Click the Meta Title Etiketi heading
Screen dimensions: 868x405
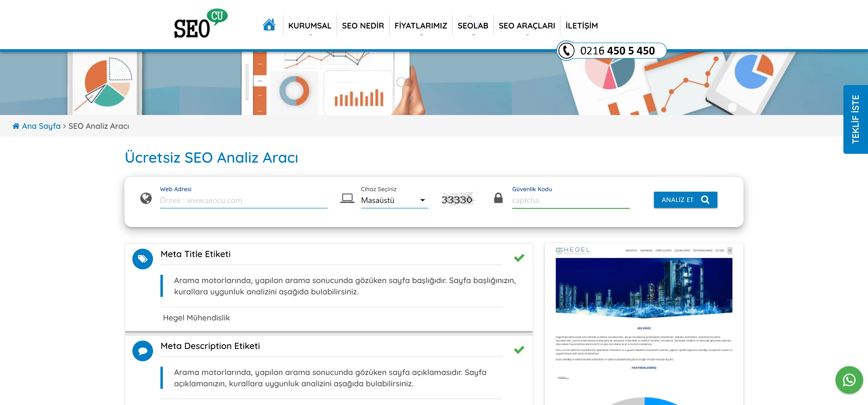pos(195,254)
